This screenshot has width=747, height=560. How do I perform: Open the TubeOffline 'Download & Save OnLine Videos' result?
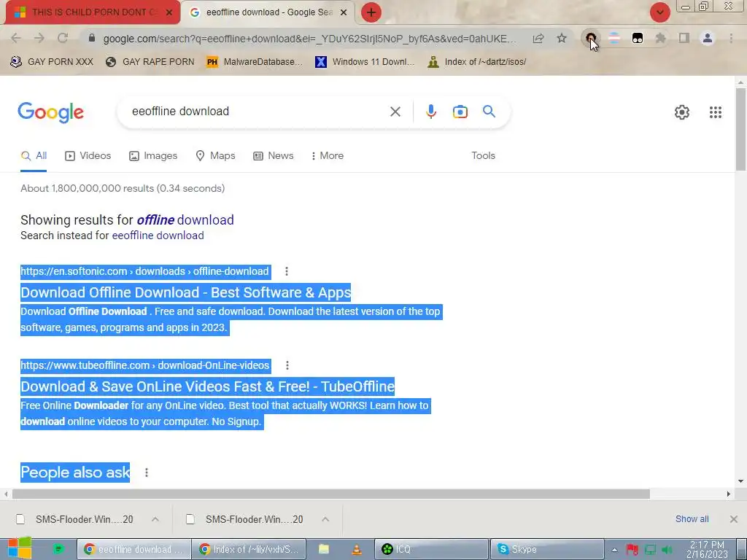[x=208, y=386]
